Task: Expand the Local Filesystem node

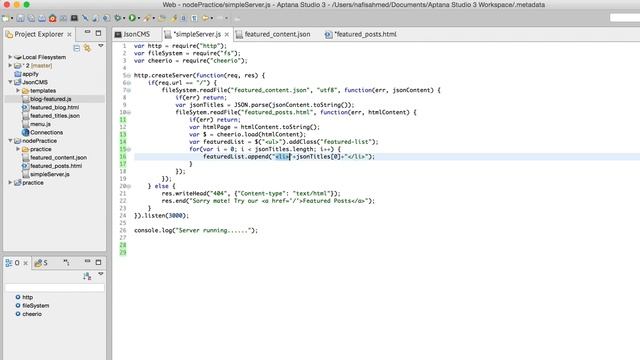Action: coord(10,57)
